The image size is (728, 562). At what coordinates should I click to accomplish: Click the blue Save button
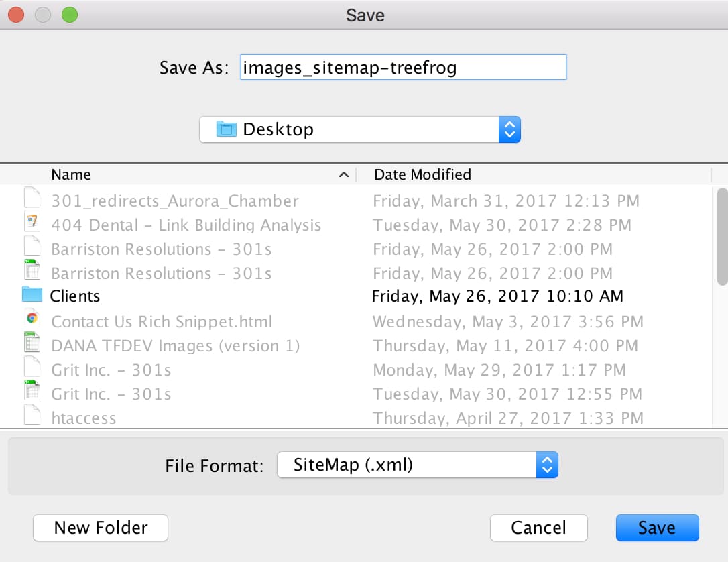click(x=657, y=528)
